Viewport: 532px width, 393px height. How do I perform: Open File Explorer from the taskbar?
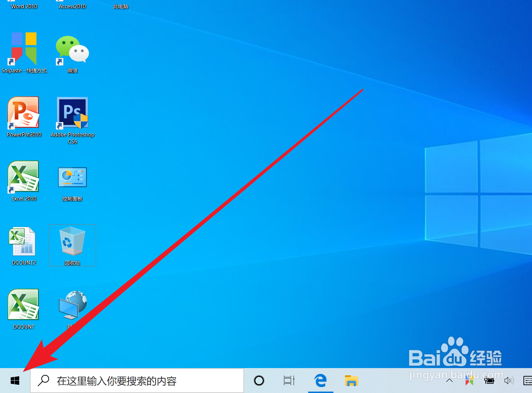[351, 381]
